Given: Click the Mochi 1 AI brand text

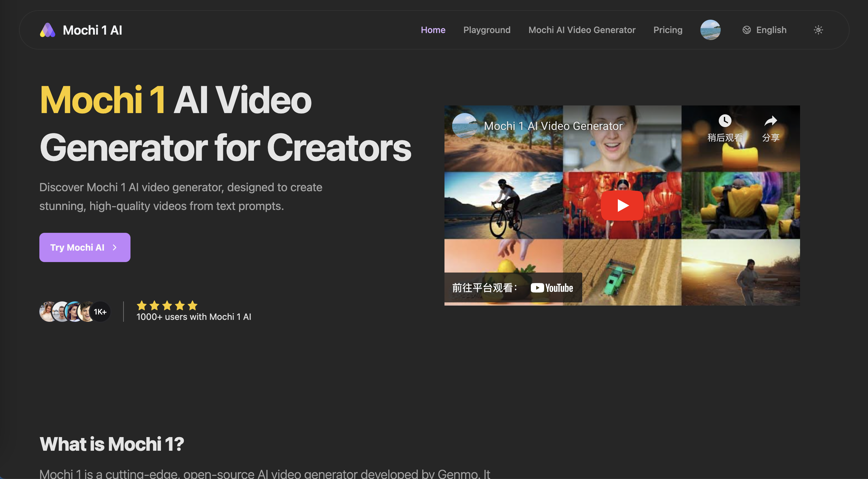Looking at the screenshot, I should pos(92,30).
